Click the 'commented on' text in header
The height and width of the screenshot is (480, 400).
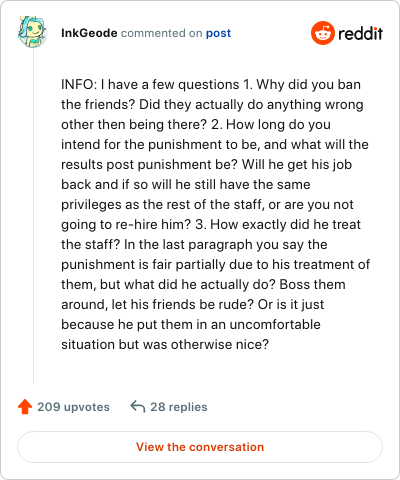pos(162,33)
